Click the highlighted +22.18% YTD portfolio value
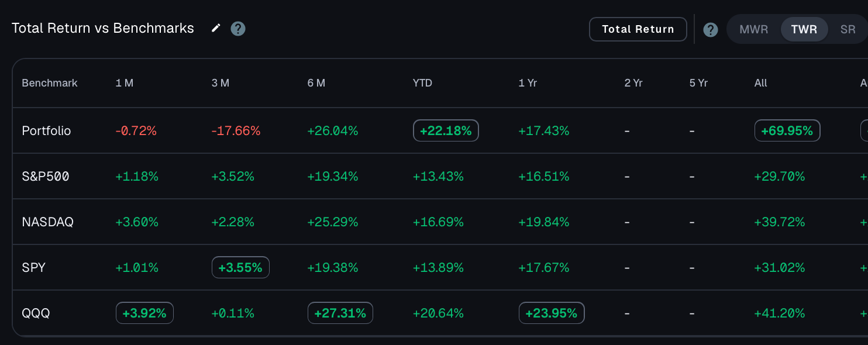The width and height of the screenshot is (868, 345). pos(446,131)
